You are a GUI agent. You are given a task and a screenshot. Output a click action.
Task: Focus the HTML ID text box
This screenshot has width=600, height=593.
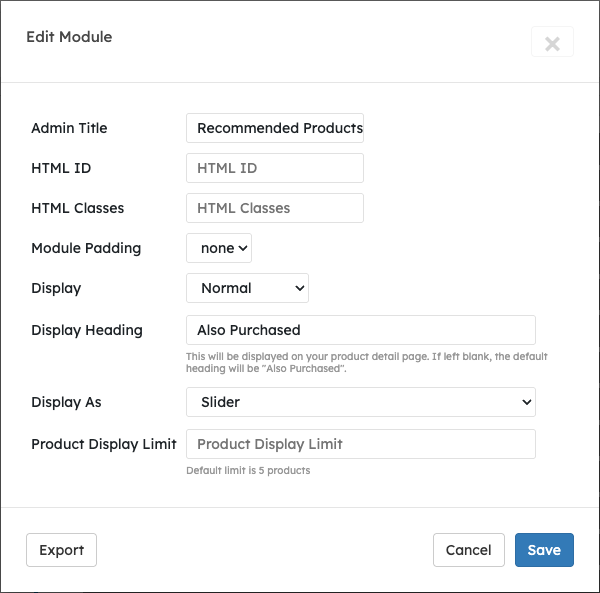point(275,168)
